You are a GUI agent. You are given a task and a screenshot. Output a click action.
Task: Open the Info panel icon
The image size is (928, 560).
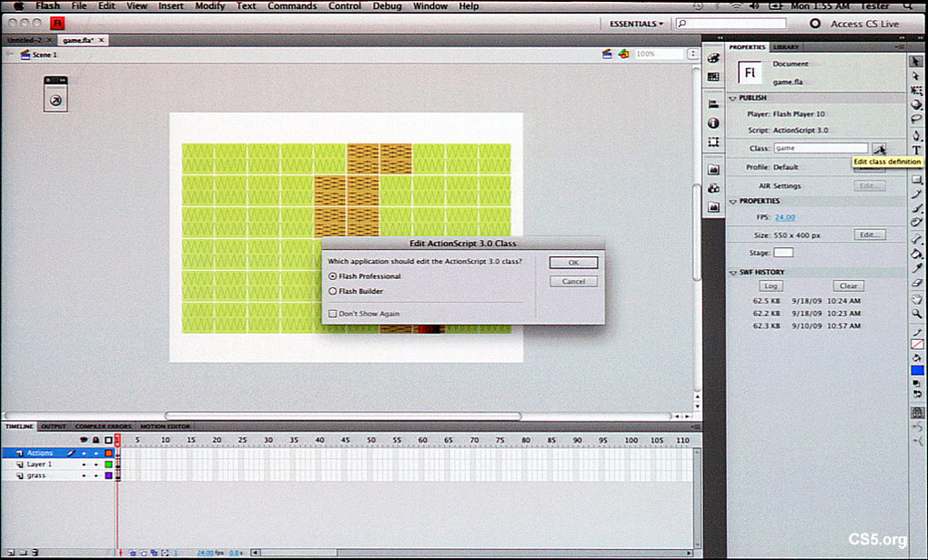point(713,123)
